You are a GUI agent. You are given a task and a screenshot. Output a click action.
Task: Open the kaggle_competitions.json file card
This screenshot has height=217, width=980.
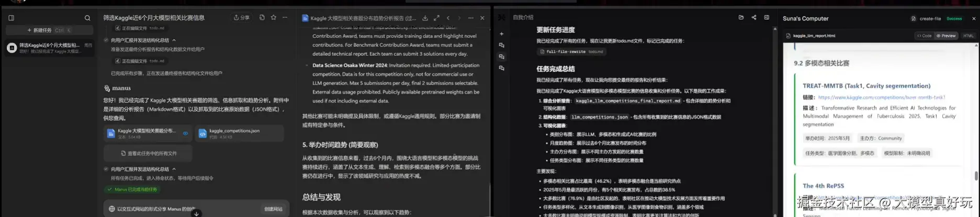240,133
